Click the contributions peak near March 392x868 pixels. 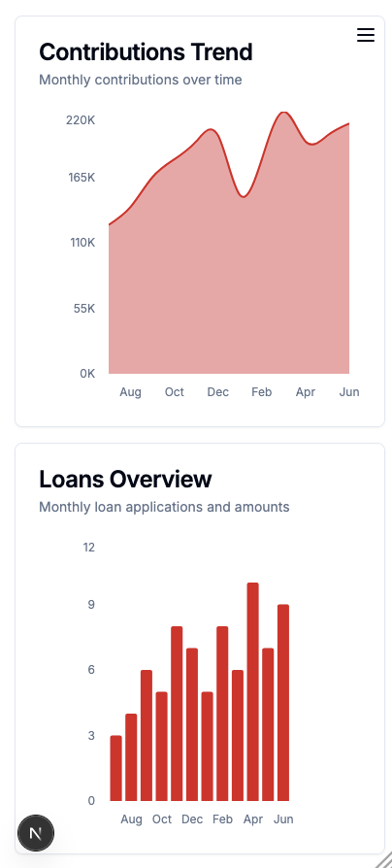pos(283,113)
